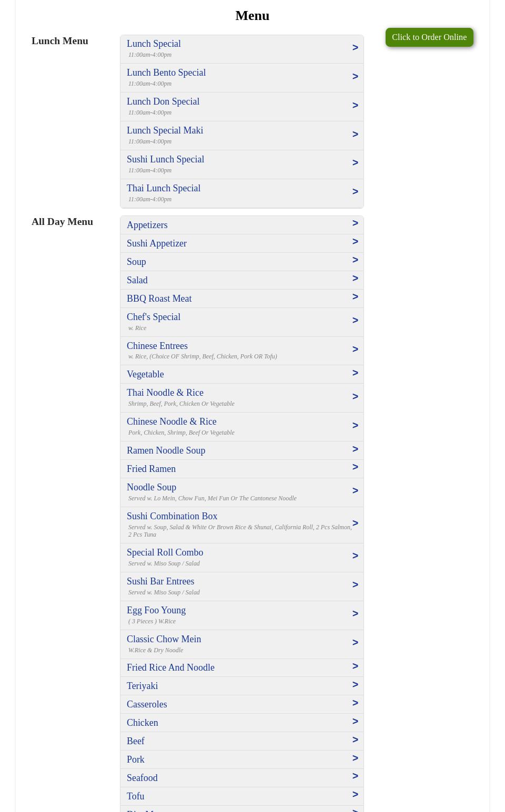Click the Click to Order Online button
The height and width of the screenshot is (812, 505).
click(x=429, y=37)
